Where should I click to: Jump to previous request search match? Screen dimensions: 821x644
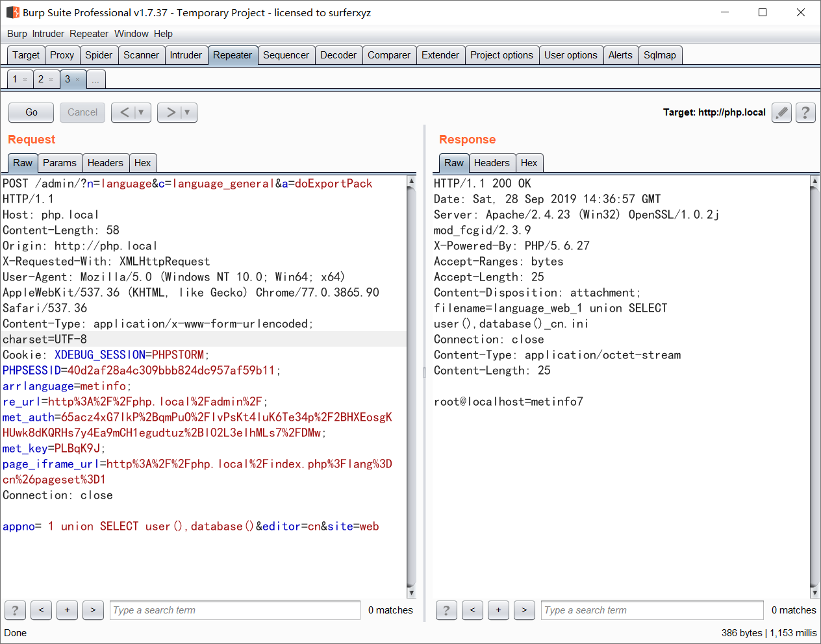[41, 610]
